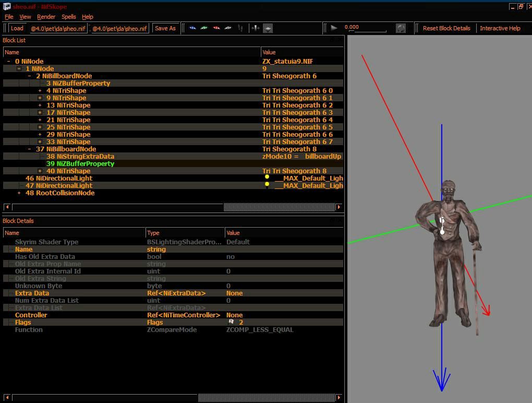Activate Walk mode footprints icon
Image resolution: width=532 pixels, height=403 pixels.
tap(240, 28)
